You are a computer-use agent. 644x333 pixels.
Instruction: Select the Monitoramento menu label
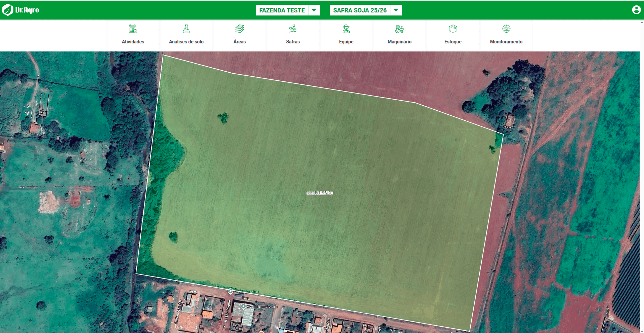click(506, 42)
